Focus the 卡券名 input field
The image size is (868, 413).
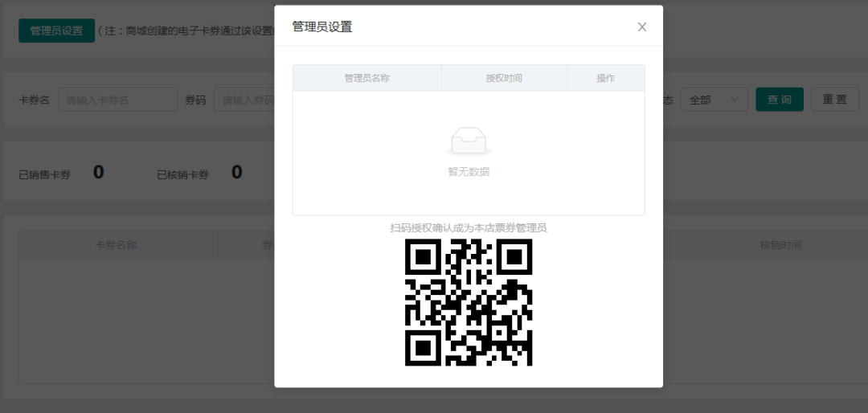(x=117, y=100)
